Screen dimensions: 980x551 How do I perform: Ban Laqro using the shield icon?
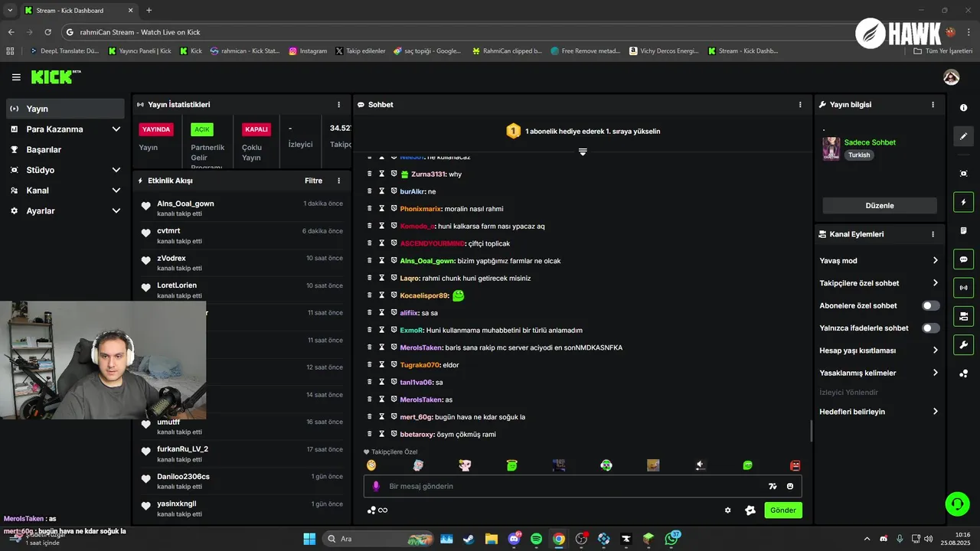point(394,278)
